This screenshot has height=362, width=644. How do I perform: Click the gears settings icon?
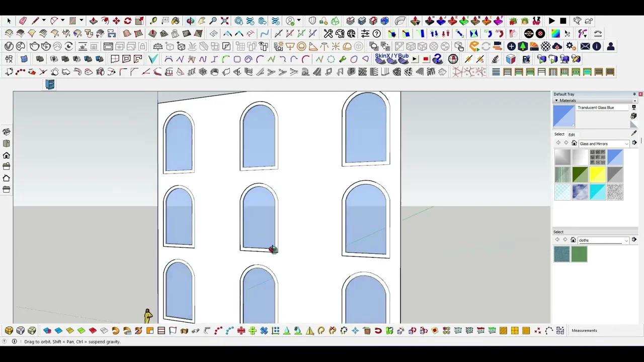click(x=571, y=46)
